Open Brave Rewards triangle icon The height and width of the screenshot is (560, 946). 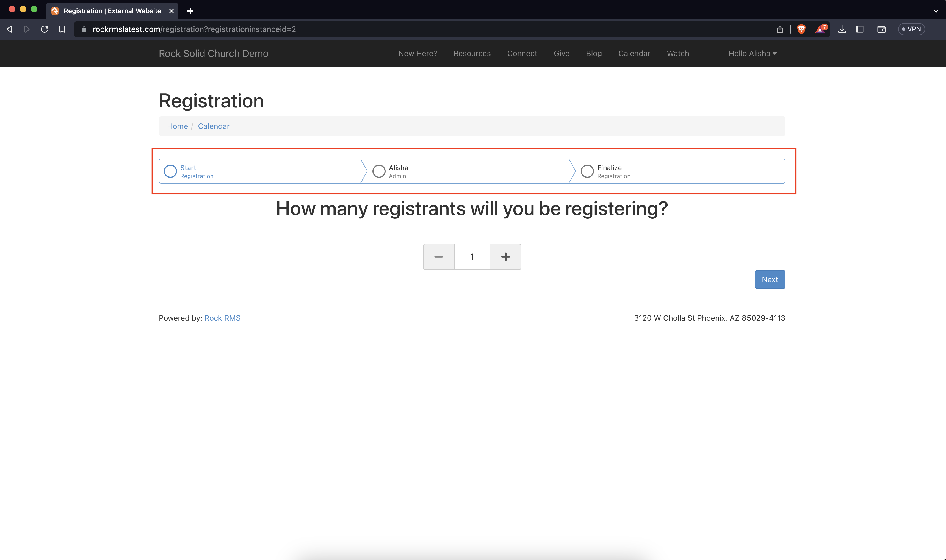tap(821, 29)
